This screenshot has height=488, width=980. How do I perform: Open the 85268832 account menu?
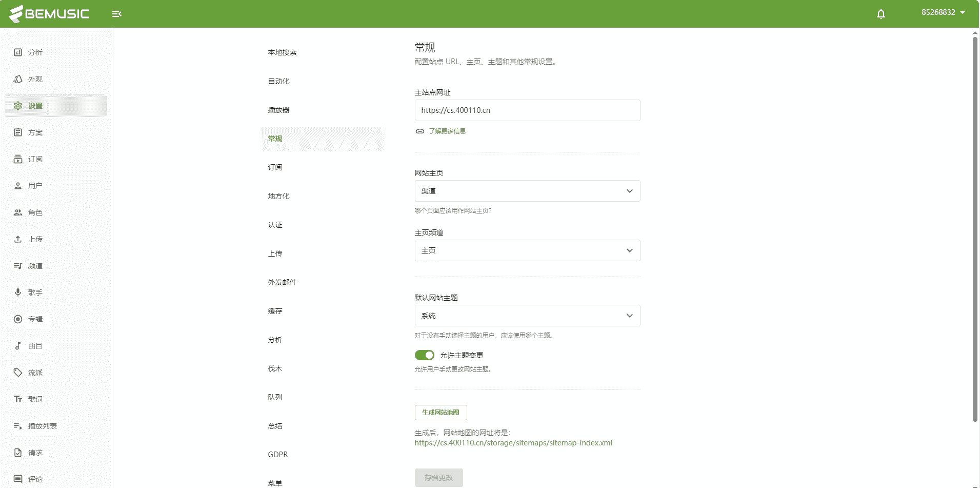pos(943,12)
